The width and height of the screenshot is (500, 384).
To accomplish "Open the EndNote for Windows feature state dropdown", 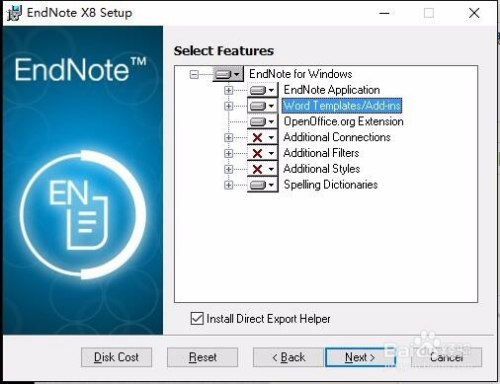I will coord(228,74).
